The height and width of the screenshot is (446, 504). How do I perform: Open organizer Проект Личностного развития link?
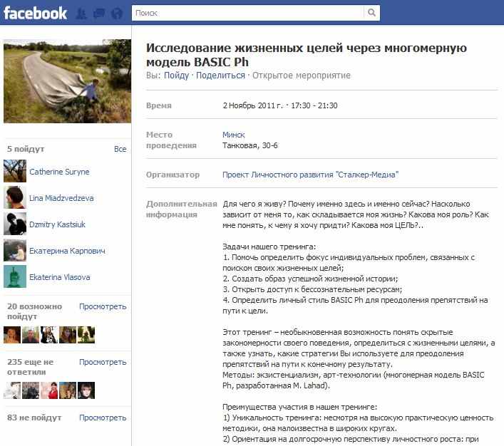(x=311, y=175)
